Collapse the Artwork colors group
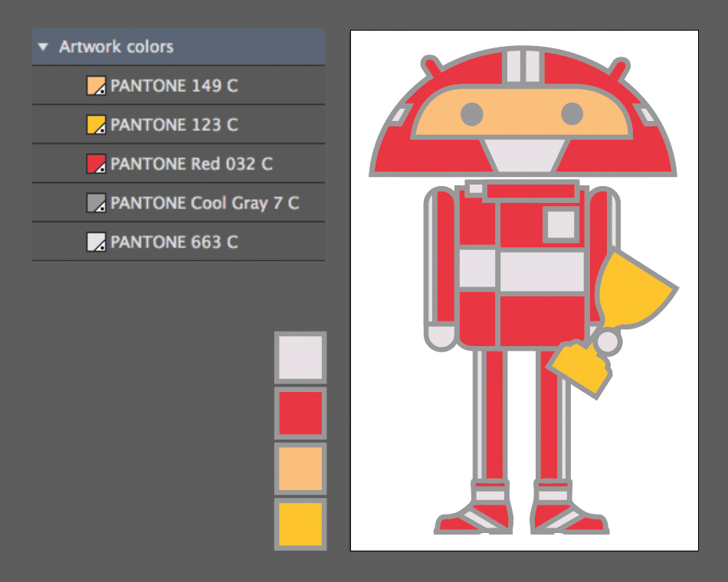The height and width of the screenshot is (582, 728). click(x=44, y=47)
